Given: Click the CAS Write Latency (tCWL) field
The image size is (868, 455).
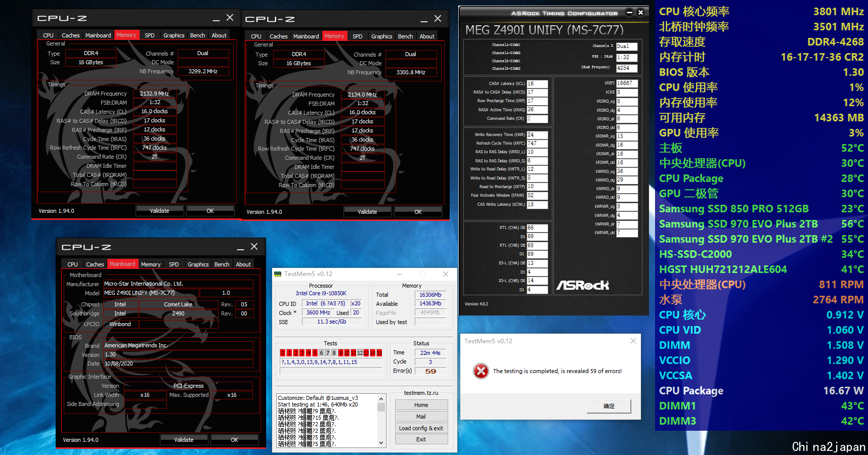Looking at the screenshot, I should (x=537, y=205).
